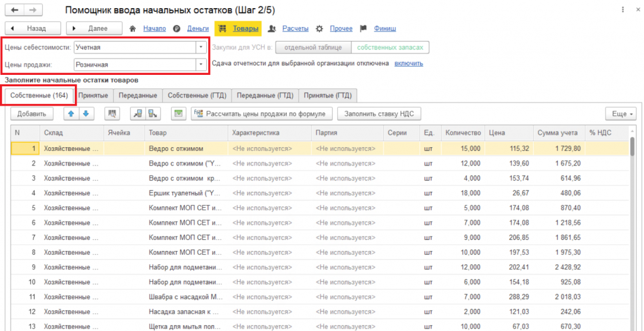Click the Далее button
The width and height of the screenshot is (644, 331).
click(x=94, y=29)
